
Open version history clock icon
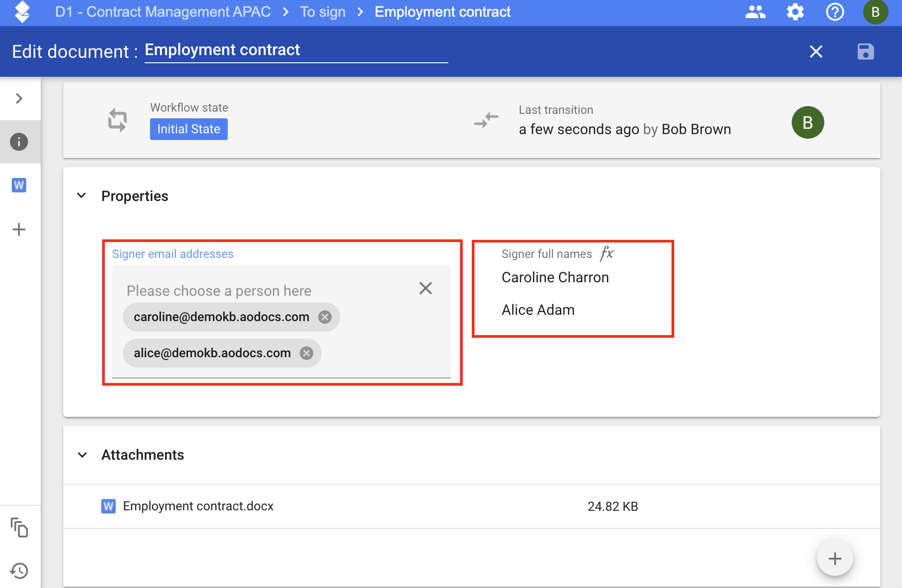pyautogui.click(x=19, y=571)
